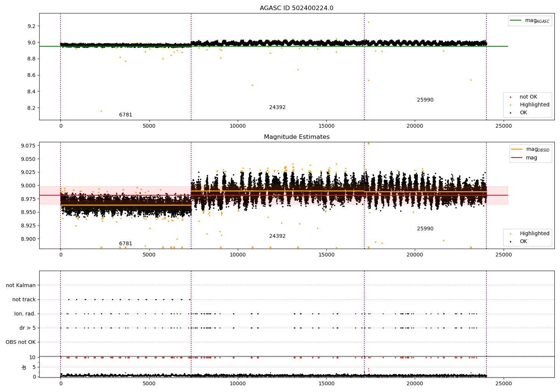The width and height of the screenshot is (560, 392).
Task: Click the '8.950' y-axis tick label
Action: coord(28,212)
